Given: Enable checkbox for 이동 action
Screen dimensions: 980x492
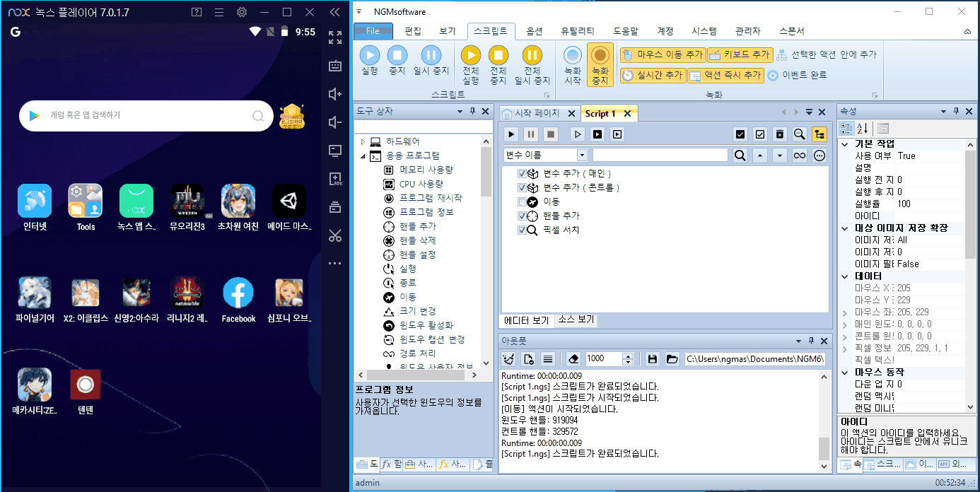Looking at the screenshot, I should pyautogui.click(x=522, y=202).
